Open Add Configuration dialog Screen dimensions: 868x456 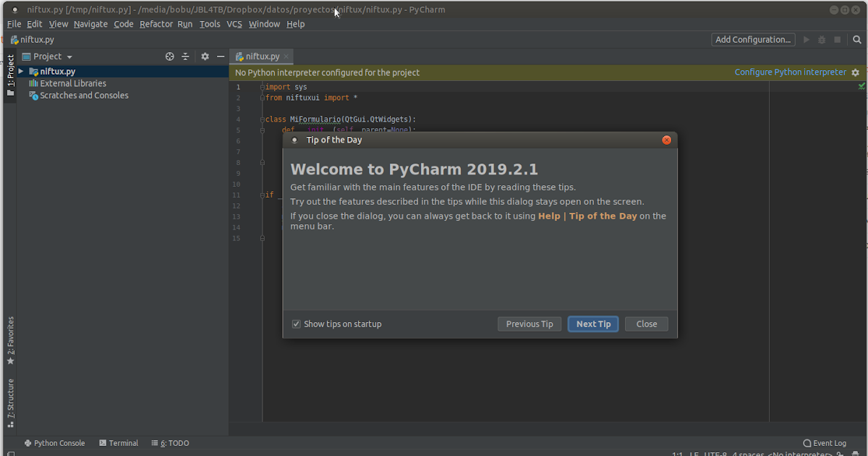pyautogui.click(x=752, y=39)
